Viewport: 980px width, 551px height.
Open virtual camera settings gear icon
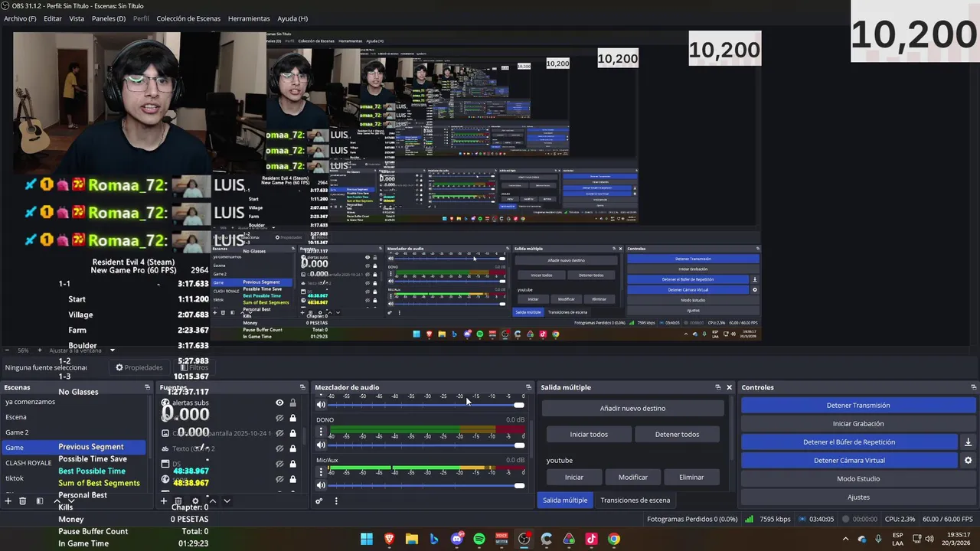[968, 460]
